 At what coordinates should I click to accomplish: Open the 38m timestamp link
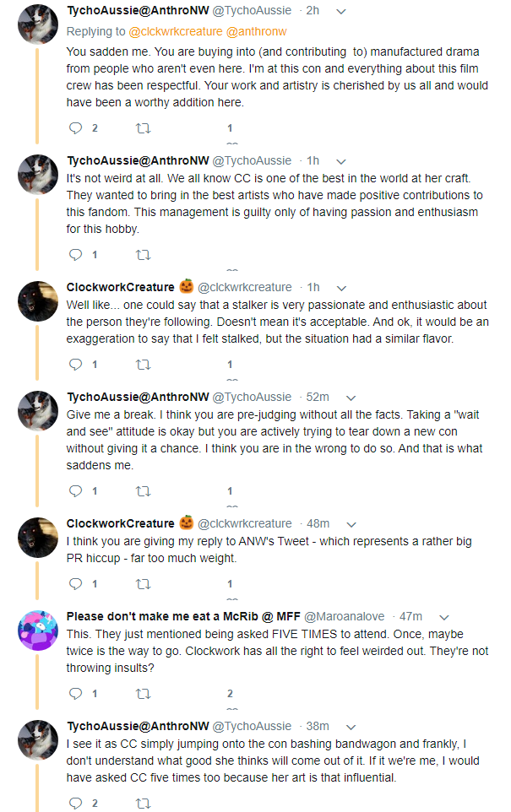click(x=318, y=726)
